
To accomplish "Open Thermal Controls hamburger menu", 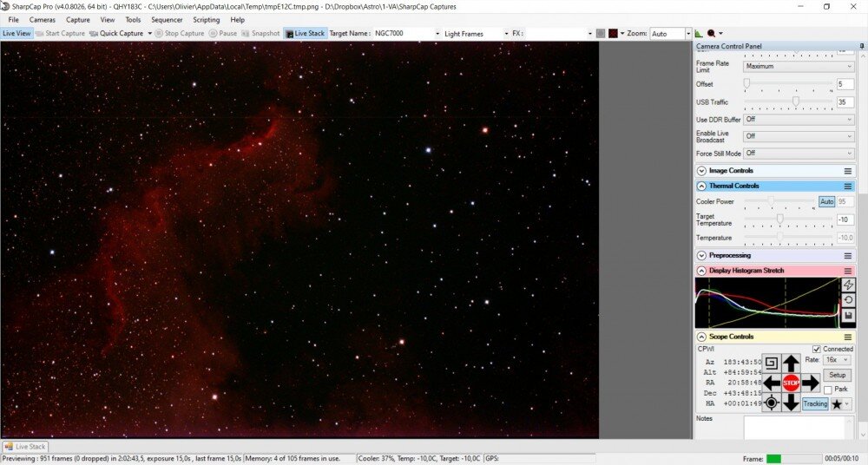I will coord(847,186).
